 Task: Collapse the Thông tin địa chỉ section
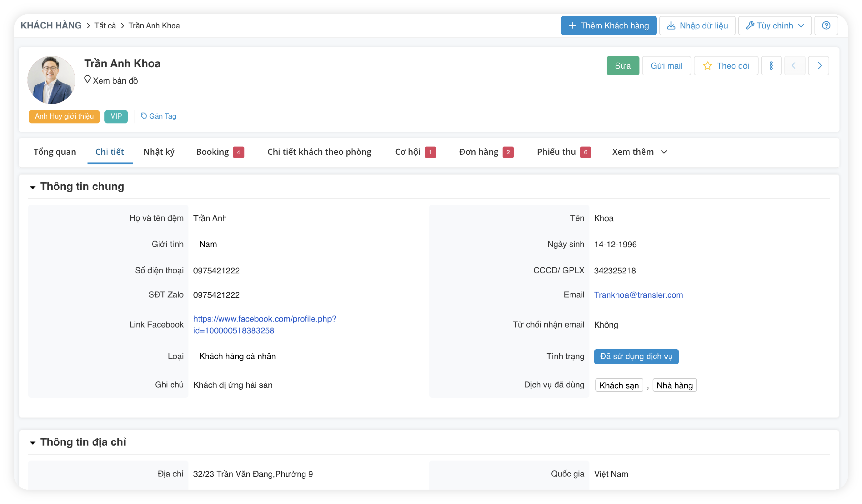point(33,443)
